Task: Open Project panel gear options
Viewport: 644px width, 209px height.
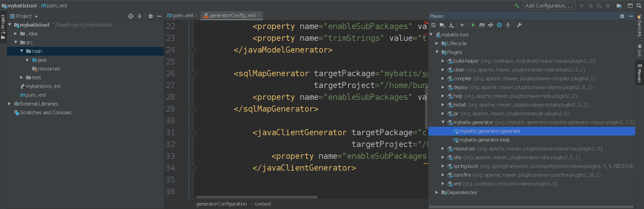Action: point(151,16)
